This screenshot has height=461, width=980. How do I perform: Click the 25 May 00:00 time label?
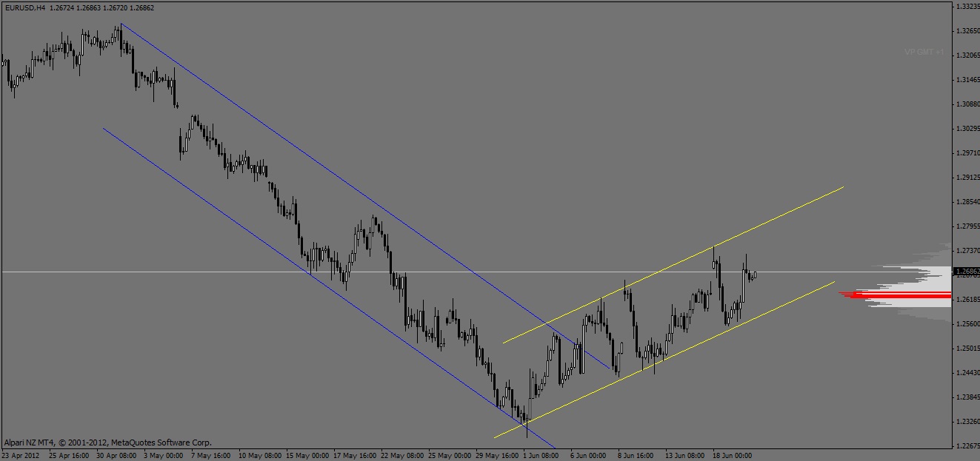[450, 456]
